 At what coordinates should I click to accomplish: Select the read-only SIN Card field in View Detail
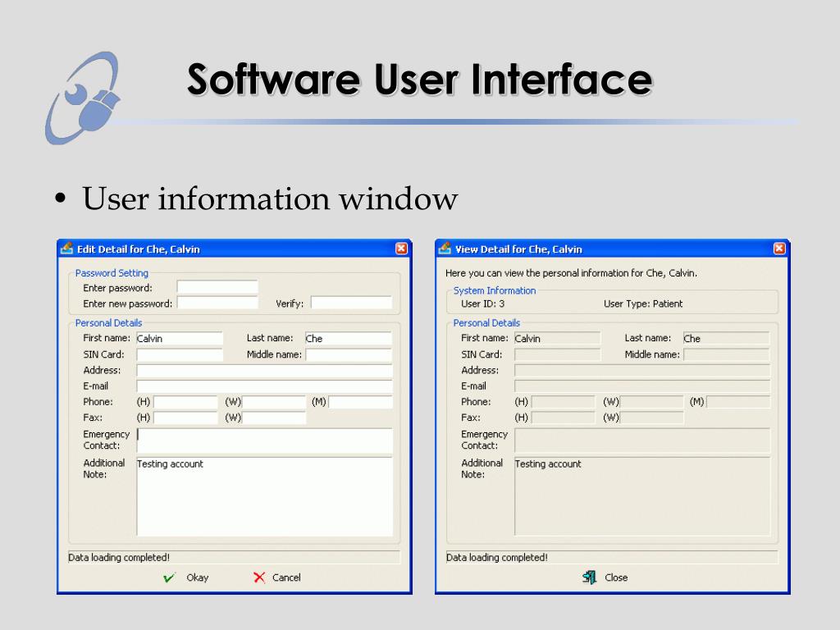pyautogui.click(x=558, y=354)
